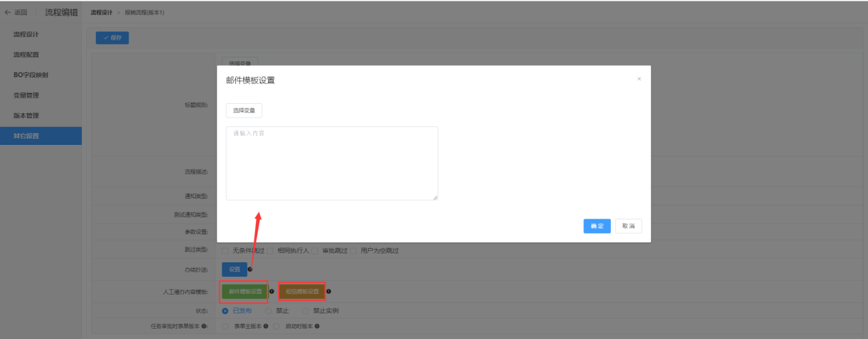This screenshot has height=339, width=868.
Task: Click the info icon after 邮件模板设置
Action: point(272,292)
